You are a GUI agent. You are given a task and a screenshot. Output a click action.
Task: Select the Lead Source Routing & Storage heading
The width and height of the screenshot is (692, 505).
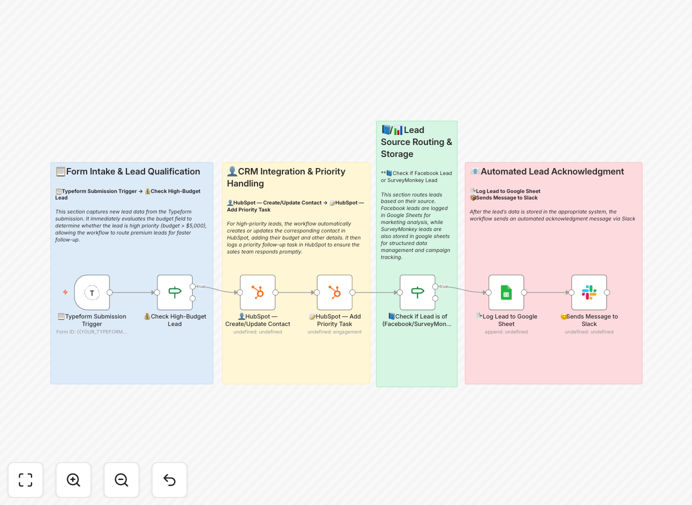point(416,142)
